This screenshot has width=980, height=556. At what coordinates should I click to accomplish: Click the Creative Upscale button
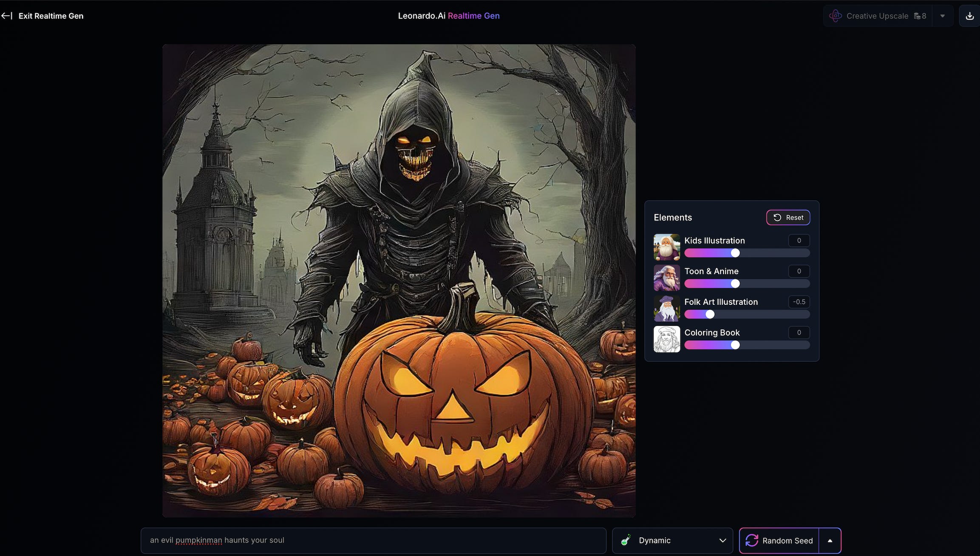[877, 16]
